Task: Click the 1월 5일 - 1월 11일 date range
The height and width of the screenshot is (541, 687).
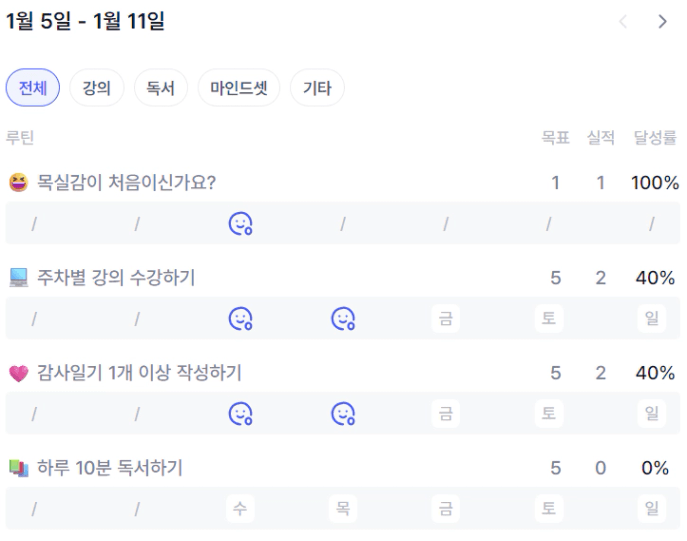Action: [85, 22]
